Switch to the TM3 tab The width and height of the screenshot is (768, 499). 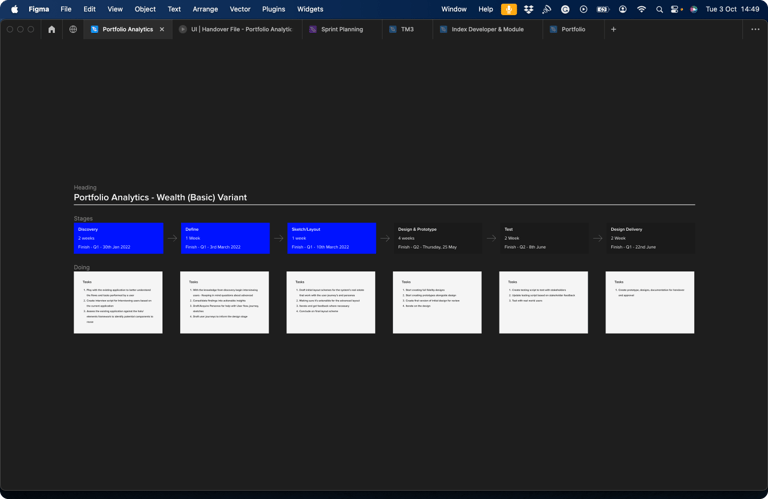pyautogui.click(x=407, y=30)
